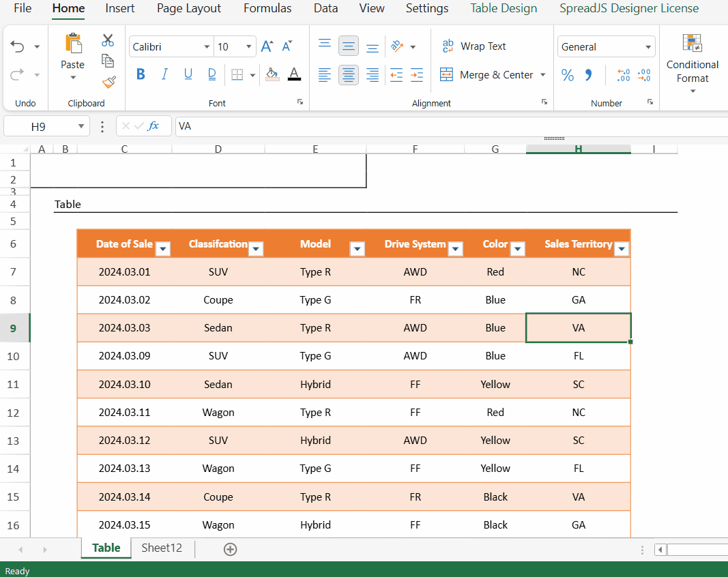Open orientation dropdown arrow
This screenshot has width=728, height=577.
(x=413, y=47)
